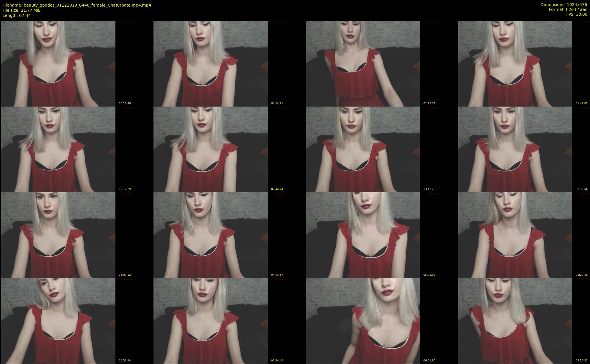Open the thumbnail at 01:22.37
The image size is (590, 364).
(x=363, y=63)
